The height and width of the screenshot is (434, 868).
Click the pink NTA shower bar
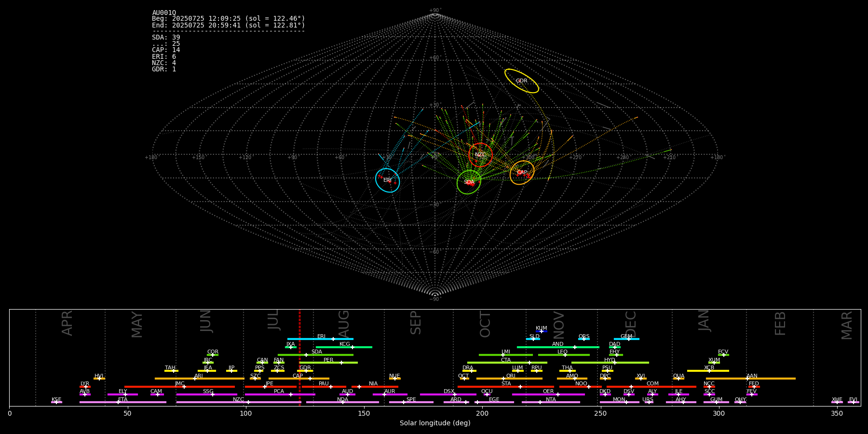tap(551, 402)
